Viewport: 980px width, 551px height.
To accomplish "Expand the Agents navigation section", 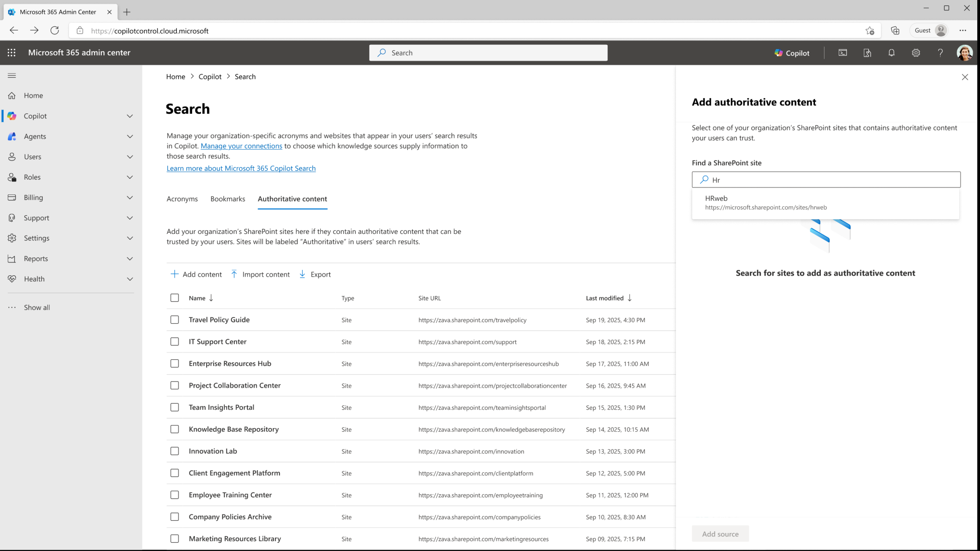I will (x=130, y=136).
